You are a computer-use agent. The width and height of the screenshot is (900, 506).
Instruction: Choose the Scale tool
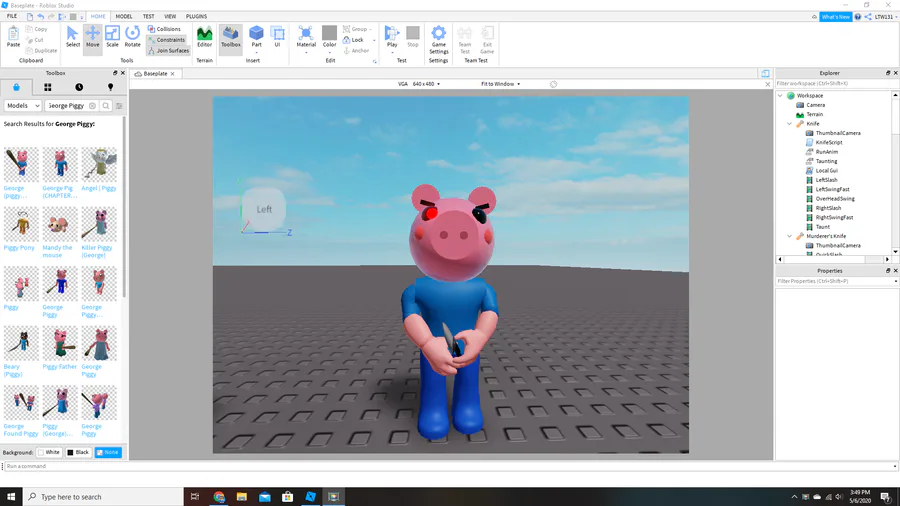coord(112,37)
